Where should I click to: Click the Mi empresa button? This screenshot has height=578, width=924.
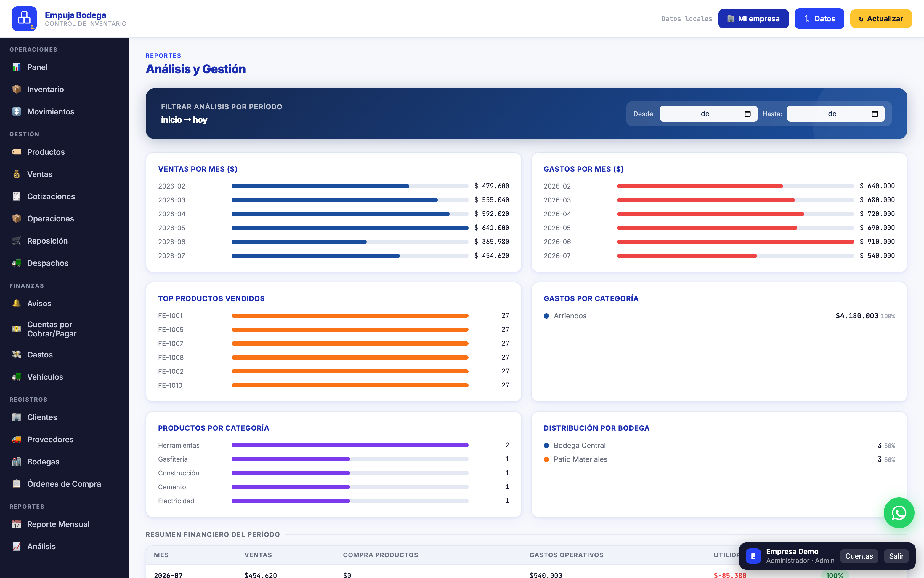click(x=753, y=19)
